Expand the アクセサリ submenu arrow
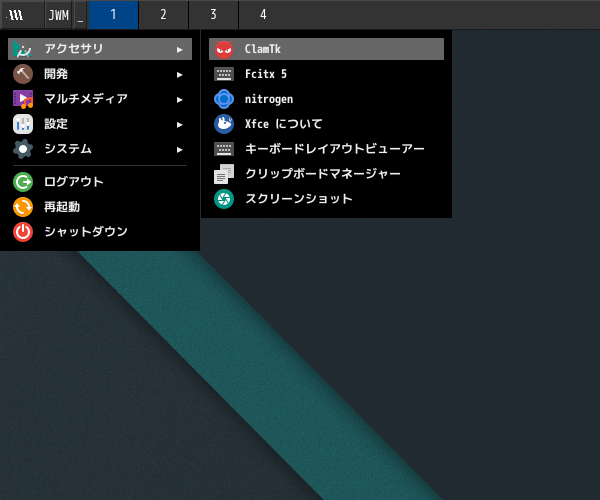 point(179,49)
